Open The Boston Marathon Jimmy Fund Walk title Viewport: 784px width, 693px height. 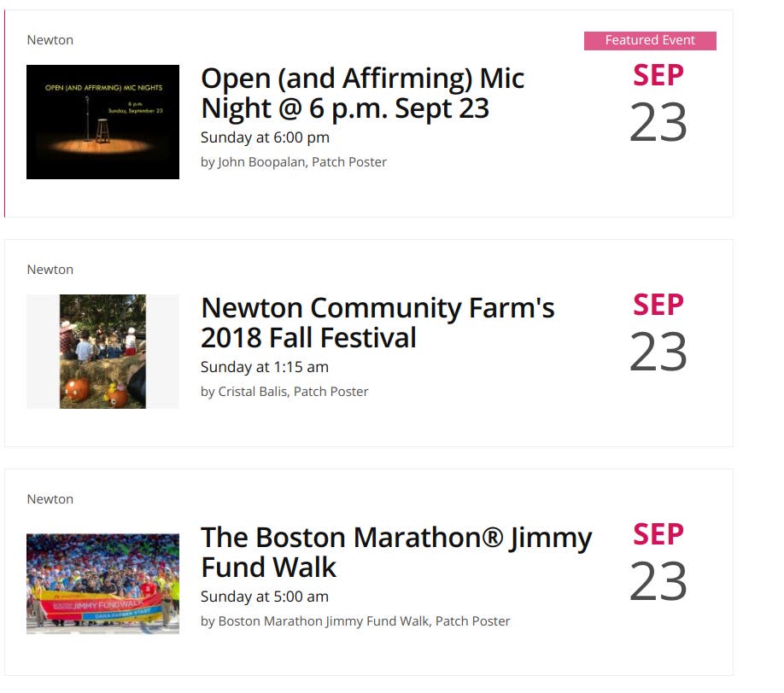[395, 552]
